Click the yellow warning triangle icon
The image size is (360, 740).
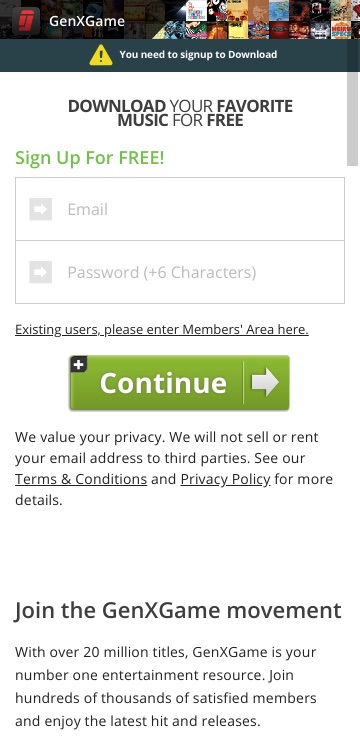pyautogui.click(x=101, y=55)
